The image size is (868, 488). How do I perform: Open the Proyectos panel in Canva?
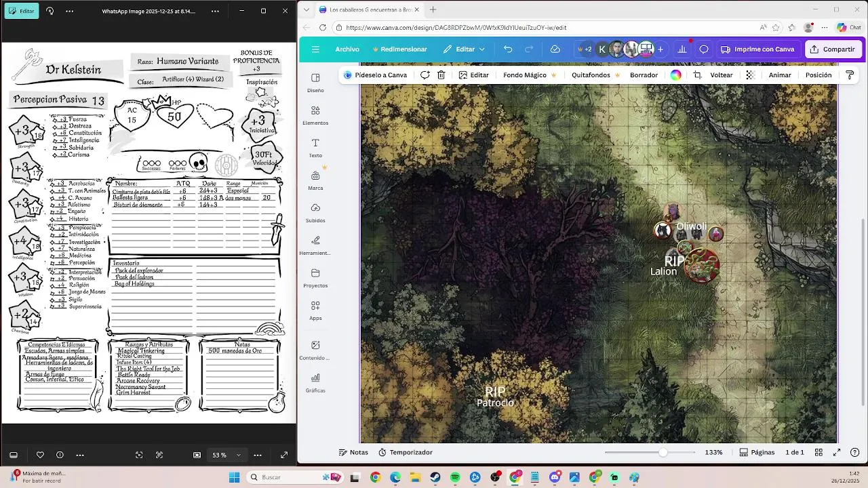315,277
